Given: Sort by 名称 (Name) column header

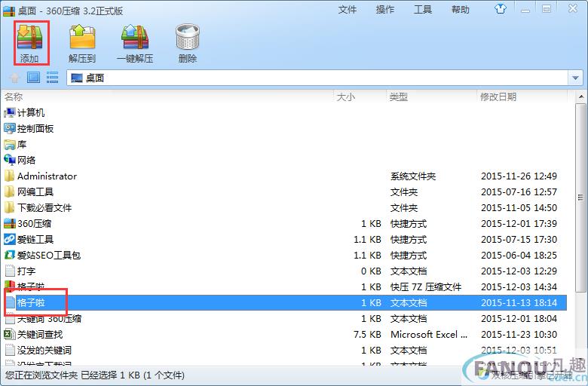Looking at the screenshot, I should pos(14,96).
